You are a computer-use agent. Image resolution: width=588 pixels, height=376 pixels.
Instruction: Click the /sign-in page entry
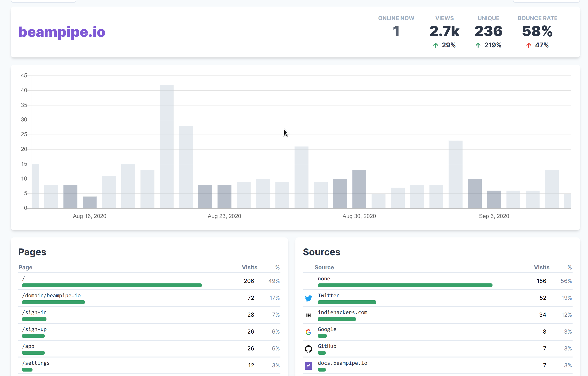(34, 312)
